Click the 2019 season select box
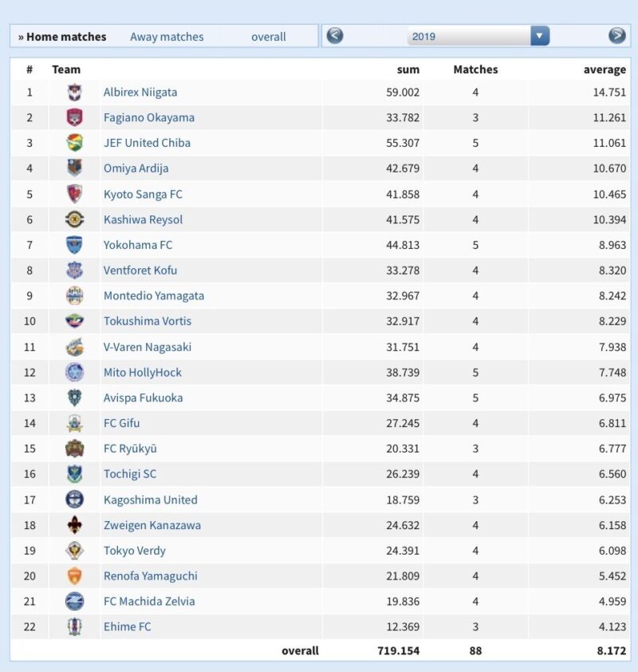The height and width of the screenshot is (672, 638). [469, 36]
